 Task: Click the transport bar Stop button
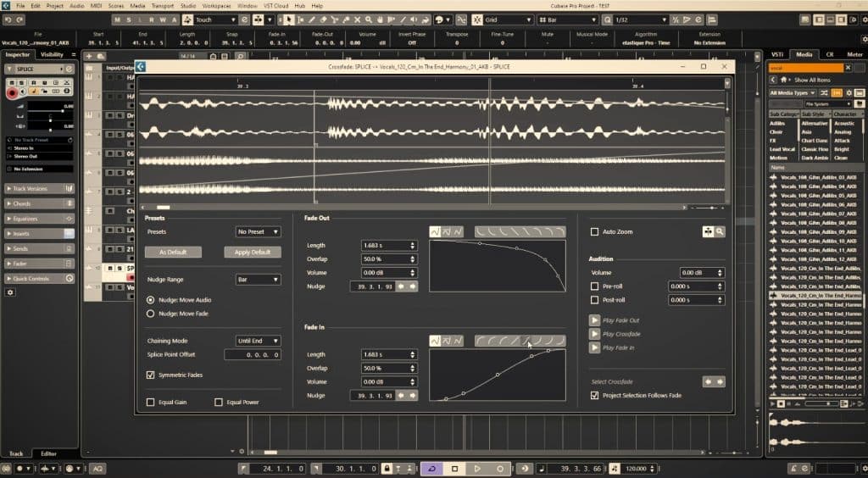click(x=454, y=468)
